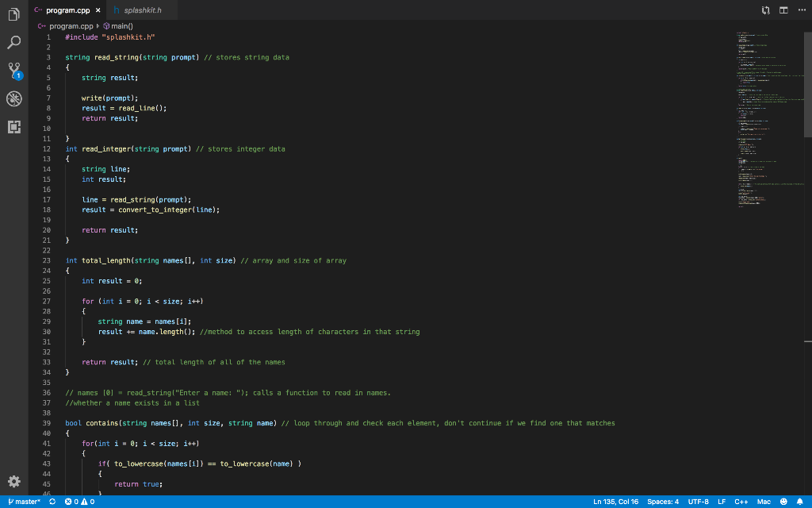The height and width of the screenshot is (508, 812).
Task: Click Ln 135, Col 16 in status bar
Action: click(x=615, y=502)
